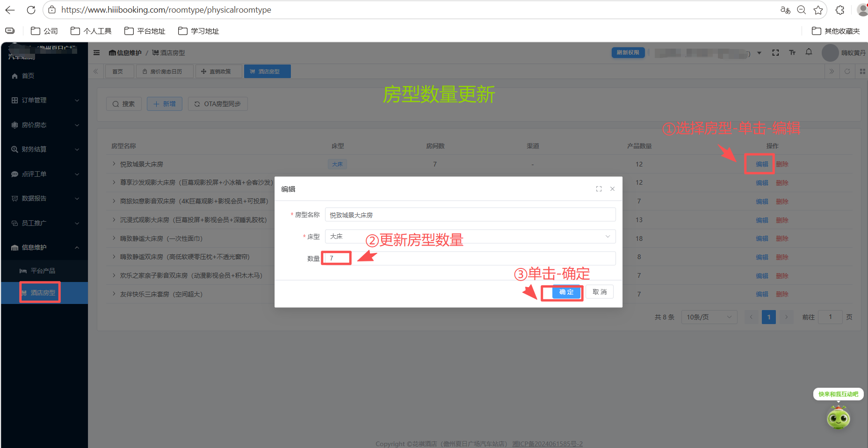This screenshot has width=868, height=448.
Task: Click the browser favorites star icon
Action: click(x=818, y=9)
